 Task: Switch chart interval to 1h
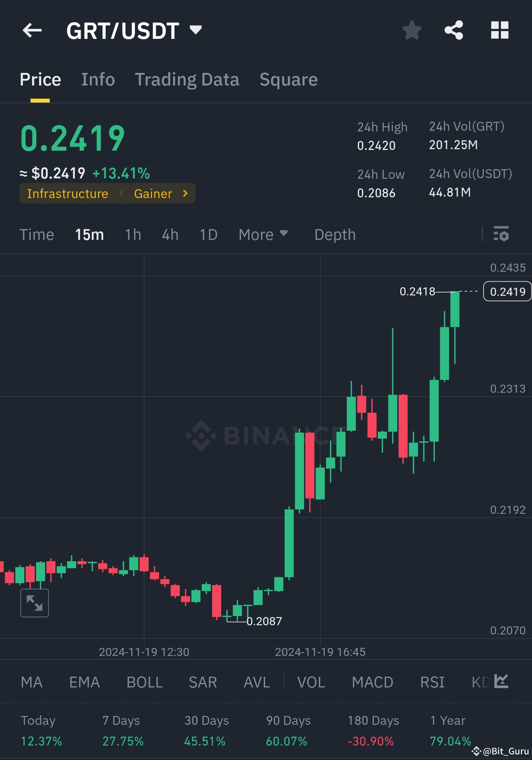(x=132, y=234)
